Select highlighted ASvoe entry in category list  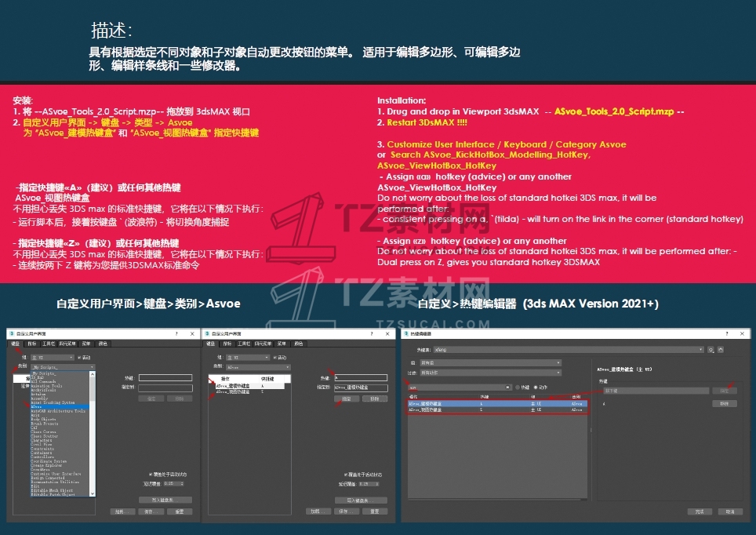pos(60,406)
